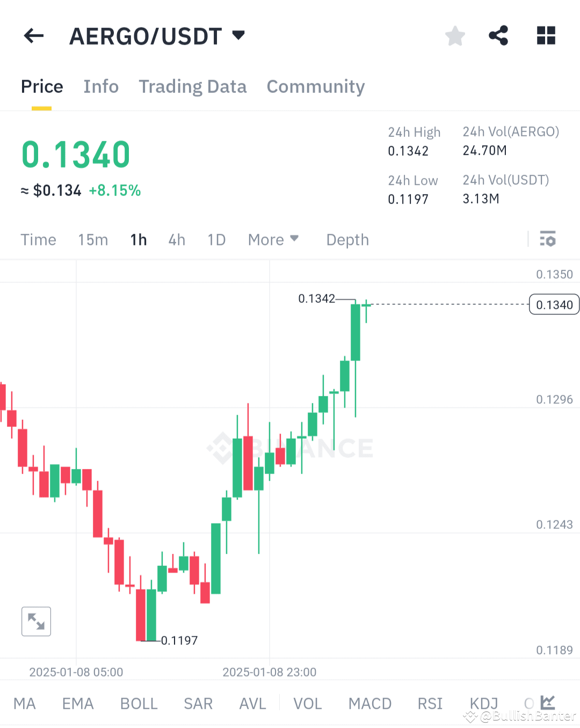Open the Community tab
580x728 pixels.
point(315,86)
